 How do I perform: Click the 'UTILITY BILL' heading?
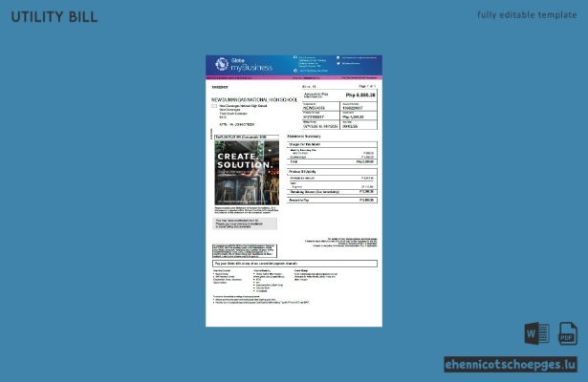[x=54, y=17]
